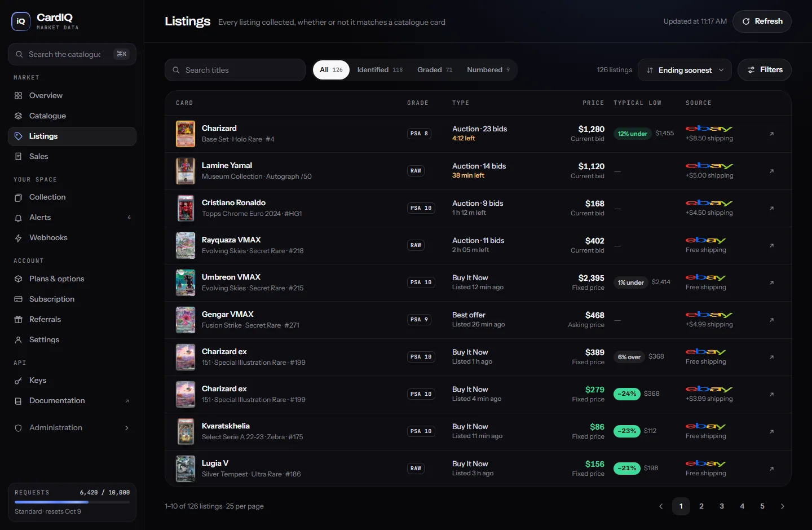Image resolution: width=812 pixels, height=530 pixels.
Task: Select the Graded 71 tab
Action: (x=435, y=70)
